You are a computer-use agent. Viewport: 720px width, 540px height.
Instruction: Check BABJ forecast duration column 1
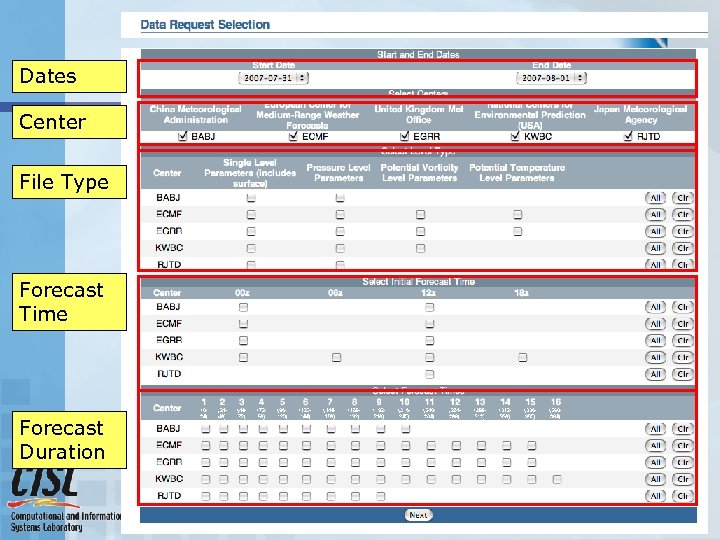(x=205, y=429)
